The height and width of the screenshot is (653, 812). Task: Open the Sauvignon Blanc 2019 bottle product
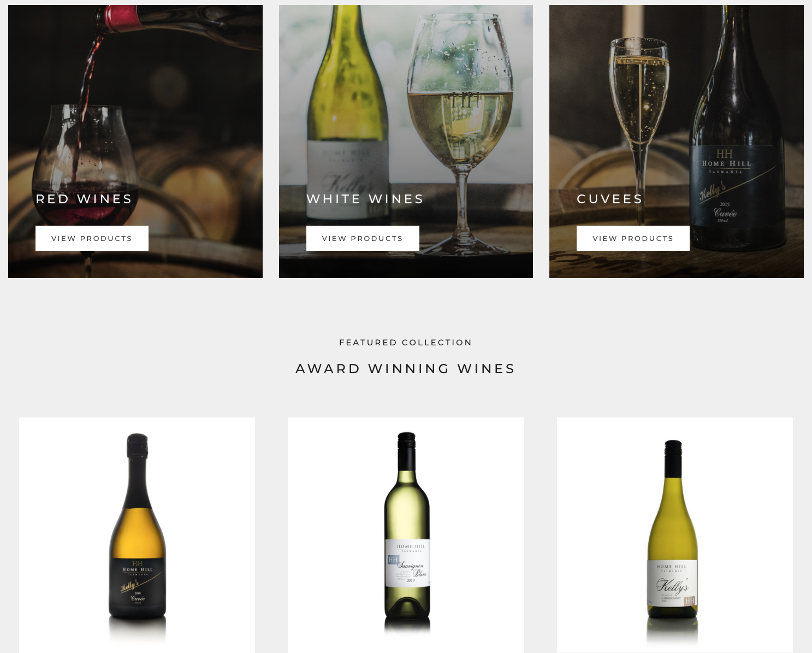[x=406, y=535]
